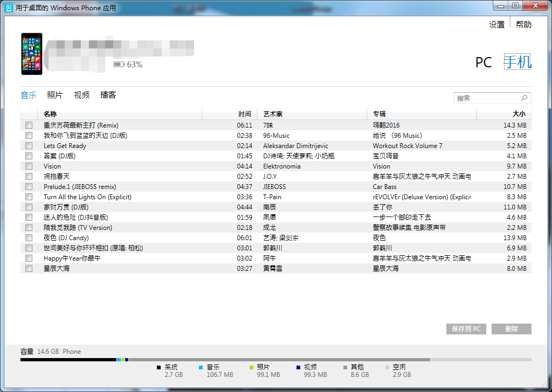Click the dark blue 视频 legend square
Viewport: 552px width, 392px height.
[298, 367]
